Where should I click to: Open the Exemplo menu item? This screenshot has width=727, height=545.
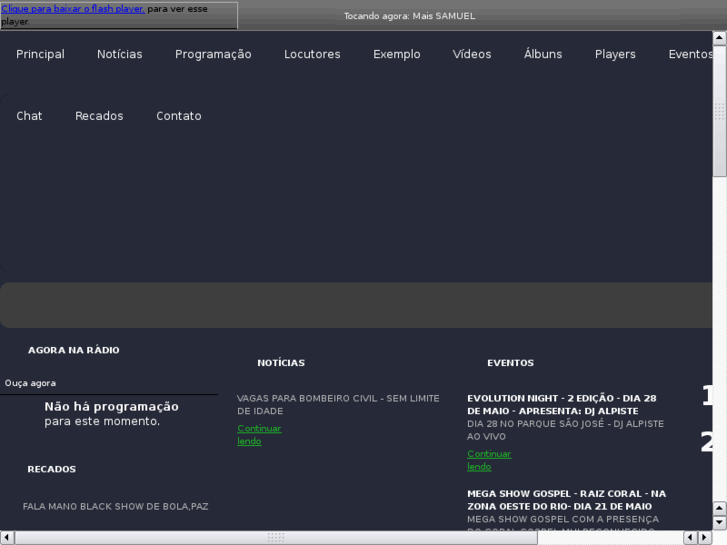point(397,54)
